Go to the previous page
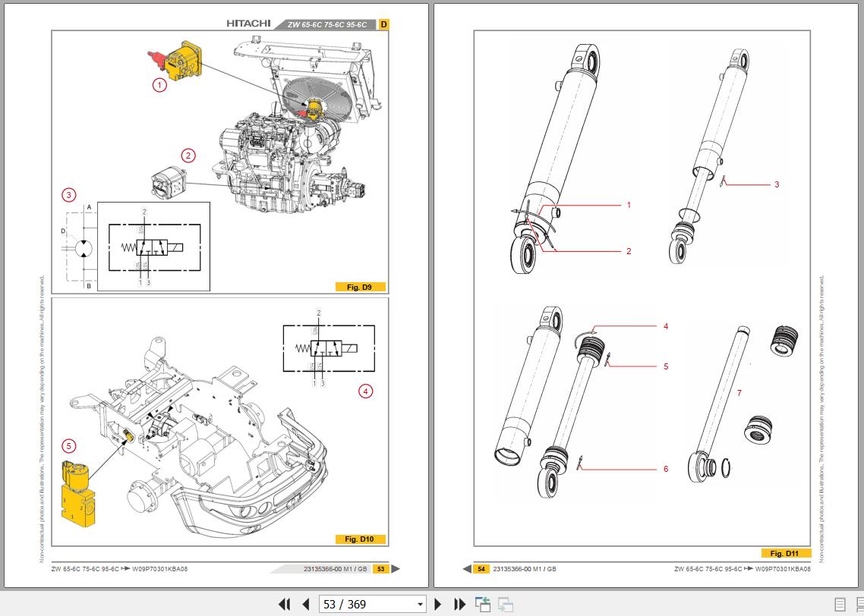The image size is (864, 616). [306, 604]
